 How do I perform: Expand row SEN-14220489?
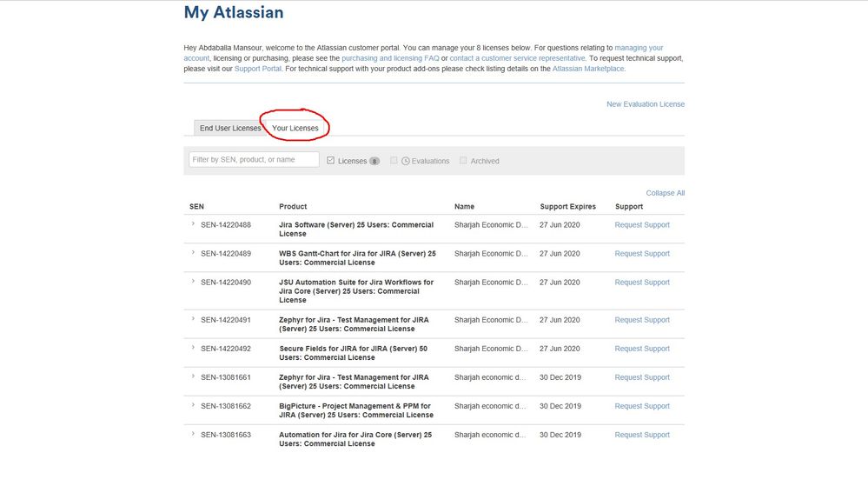pos(193,253)
